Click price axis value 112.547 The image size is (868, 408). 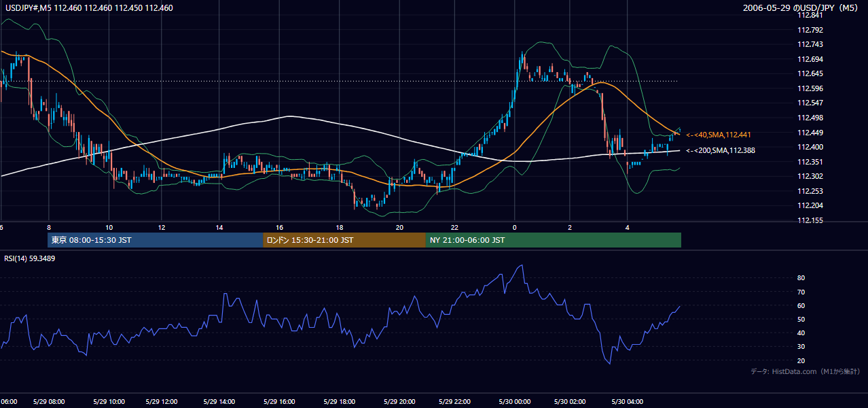point(811,103)
